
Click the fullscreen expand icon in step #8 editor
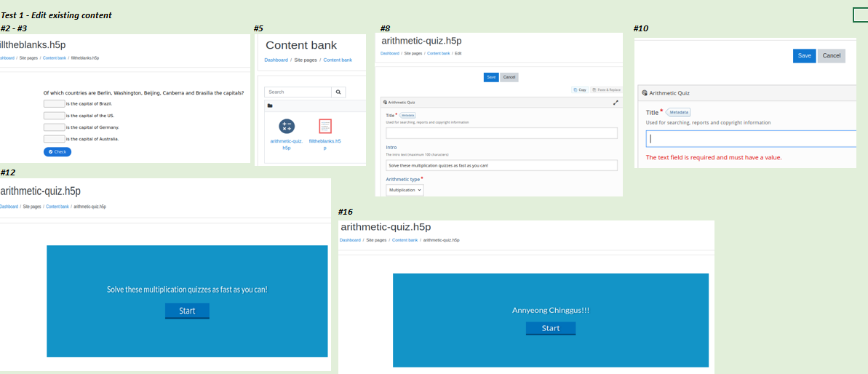pyautogui.click(x=616, y=103)
